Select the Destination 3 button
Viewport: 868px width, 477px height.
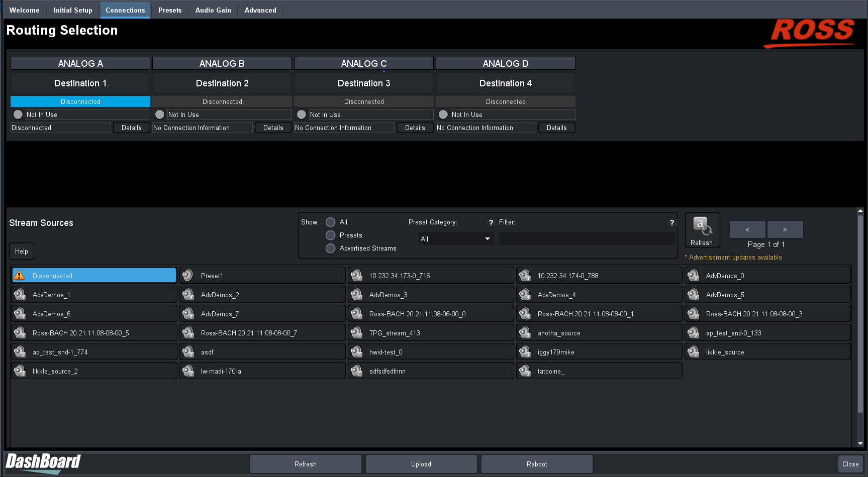coord(364,83)
